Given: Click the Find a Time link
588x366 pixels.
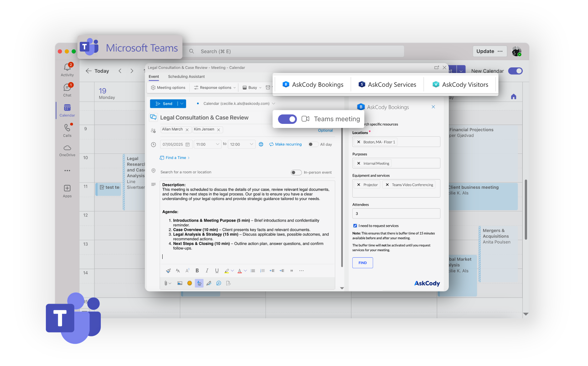Looking at the screenshot, I should click(x=175, y=158).
